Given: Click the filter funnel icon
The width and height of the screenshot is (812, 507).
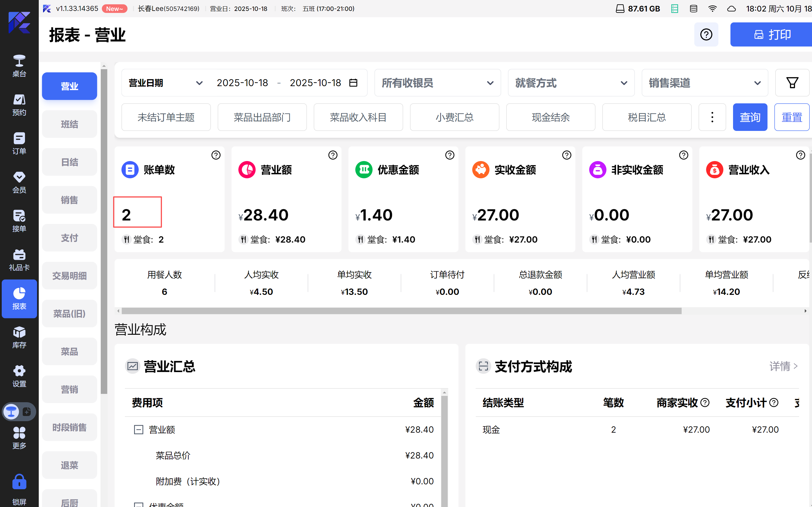Looking at the screenshot, I should coord(792,83).
